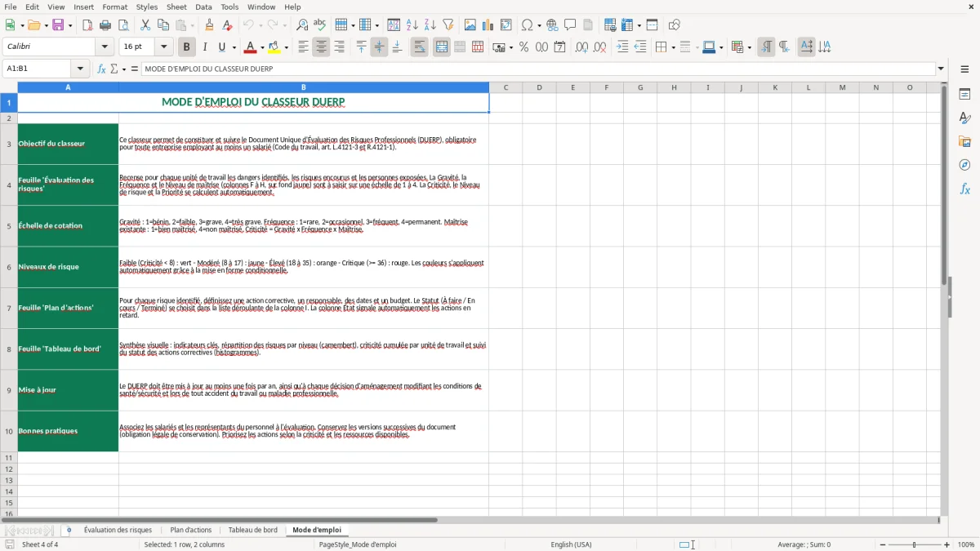The width and height of the screenshot is (980, 551).
Task: Insert Special Character omega icon
Action: click(x=527, y=25)
